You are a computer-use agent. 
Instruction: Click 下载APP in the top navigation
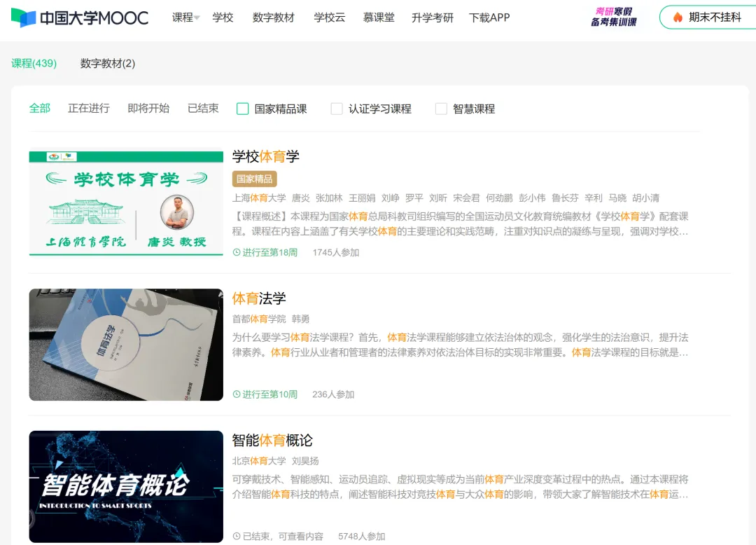click(x=489, y=18)
